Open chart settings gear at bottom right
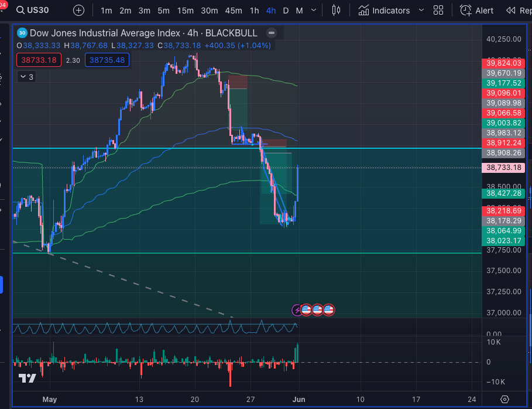The width and height of the screenshot is (532, 409). (x=505, y=399)
